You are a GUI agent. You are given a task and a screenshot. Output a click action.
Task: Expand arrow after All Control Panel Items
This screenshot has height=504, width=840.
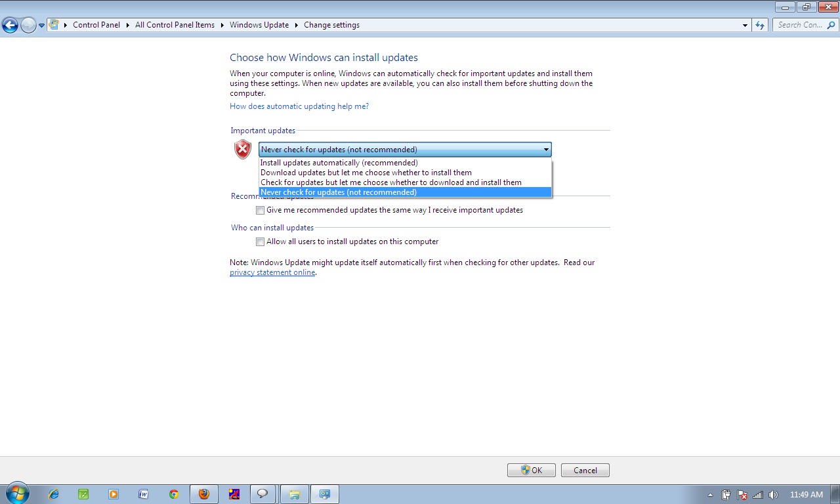coord(222,25)
